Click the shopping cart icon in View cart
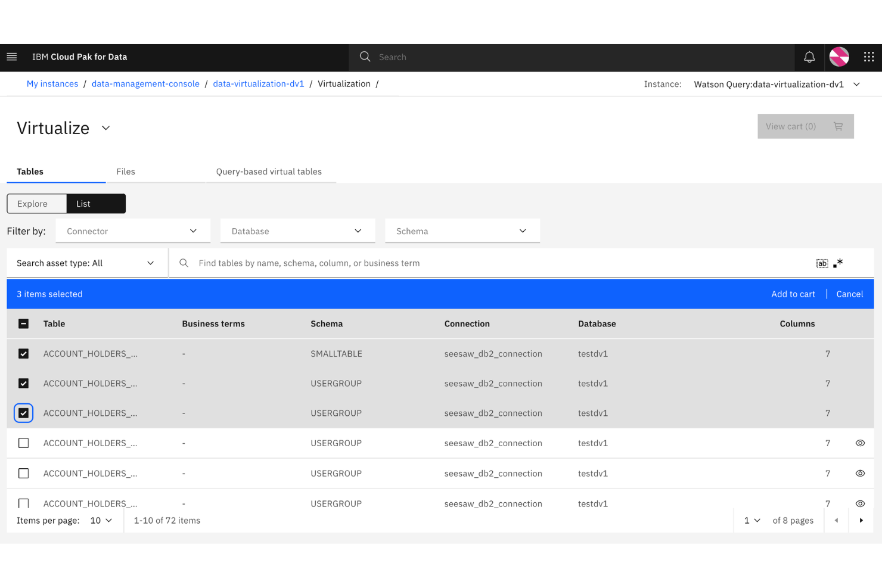882x588 pixels. [838, 126]
